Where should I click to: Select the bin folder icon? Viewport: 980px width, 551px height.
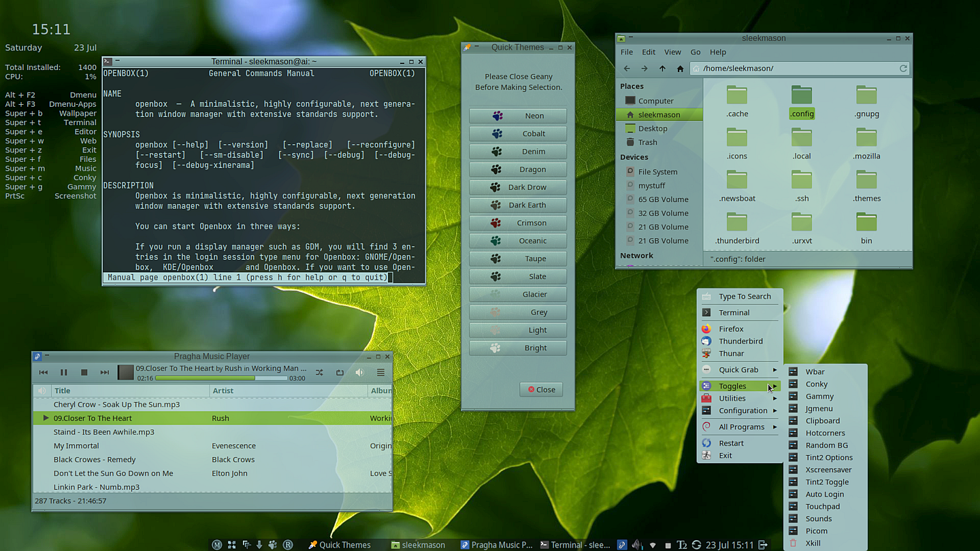click(x=866, y=228)
